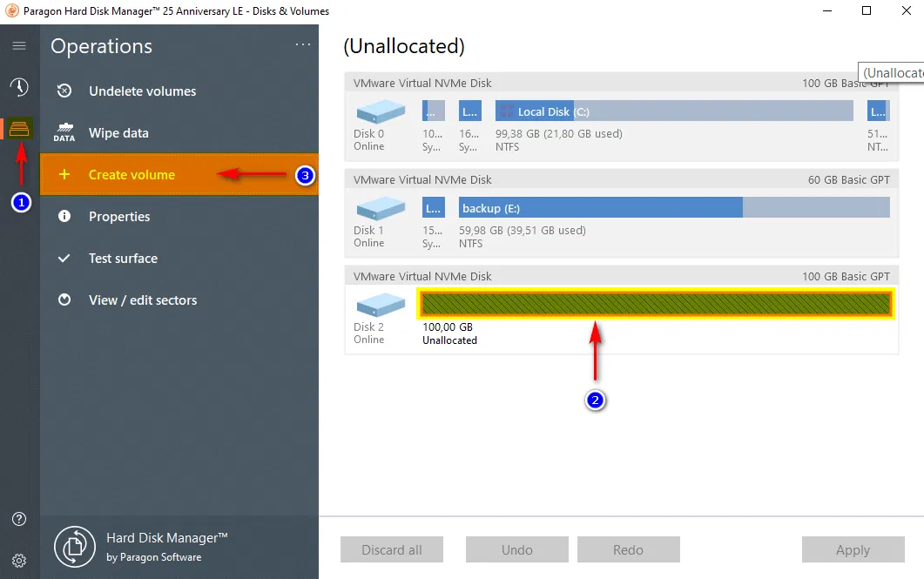Select the 10... system partition on Disk 0
This screenshot has height=579, width=924.
[434, 111]
